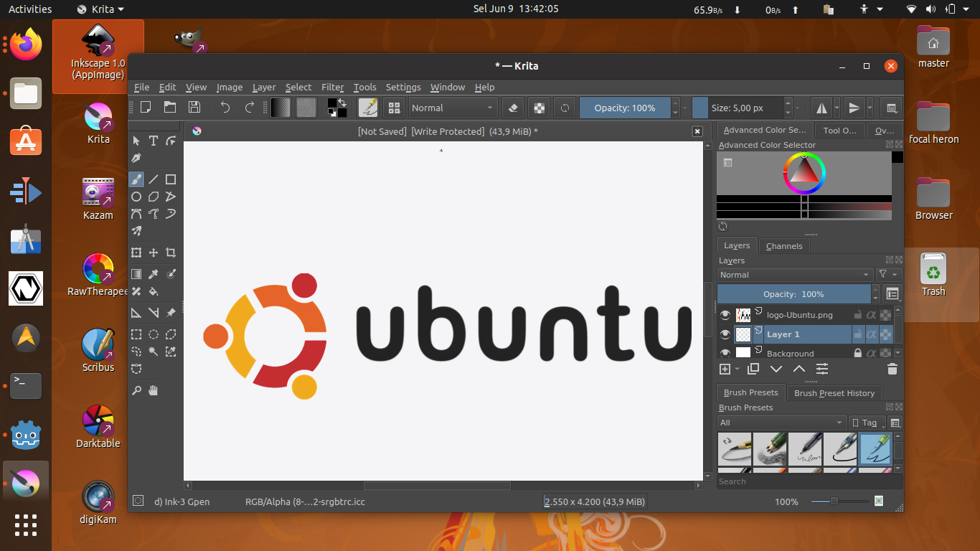Move the layer down in the stack

click(x=776, y=369)
